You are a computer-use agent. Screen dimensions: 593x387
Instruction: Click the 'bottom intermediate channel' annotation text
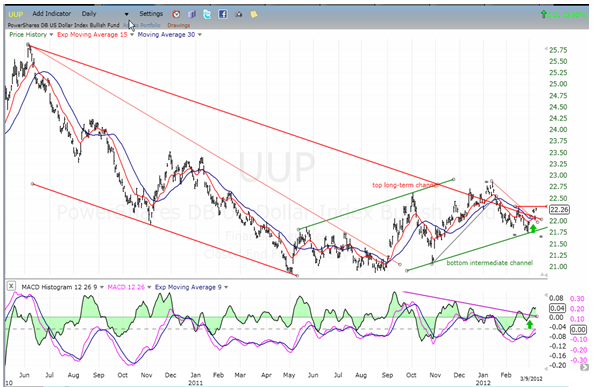coord(489,263)
